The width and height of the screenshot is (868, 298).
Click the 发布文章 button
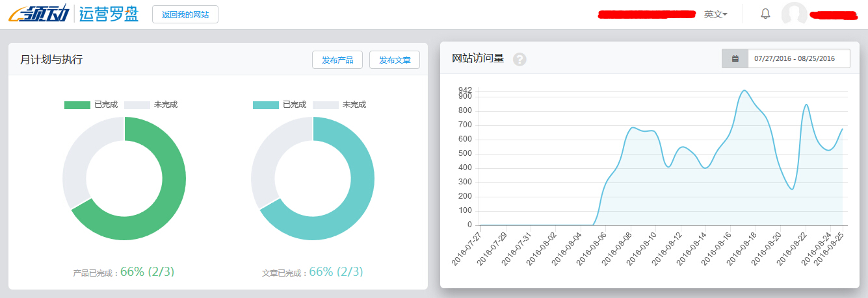pos(395,60)
